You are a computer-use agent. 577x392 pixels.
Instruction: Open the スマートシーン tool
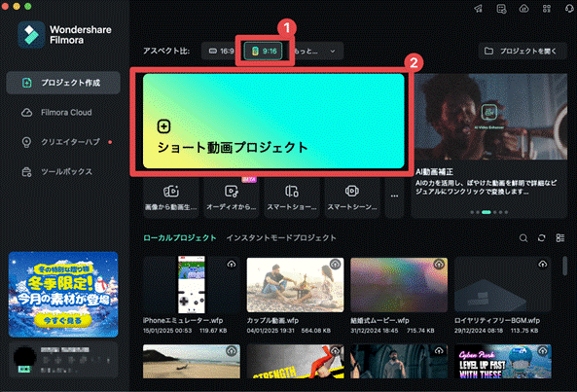352,198
